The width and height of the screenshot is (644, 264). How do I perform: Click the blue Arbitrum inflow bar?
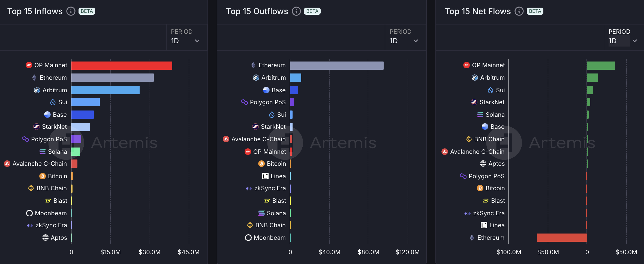[x=105, y=90]
